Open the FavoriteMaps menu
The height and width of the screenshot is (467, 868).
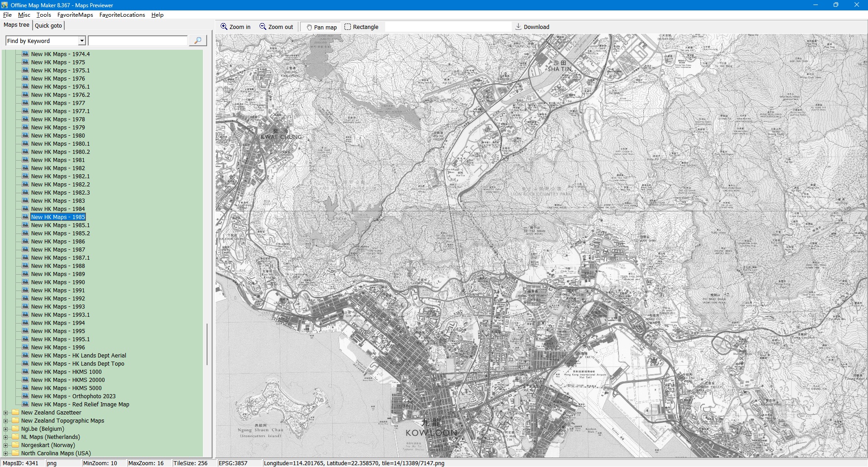75,15
